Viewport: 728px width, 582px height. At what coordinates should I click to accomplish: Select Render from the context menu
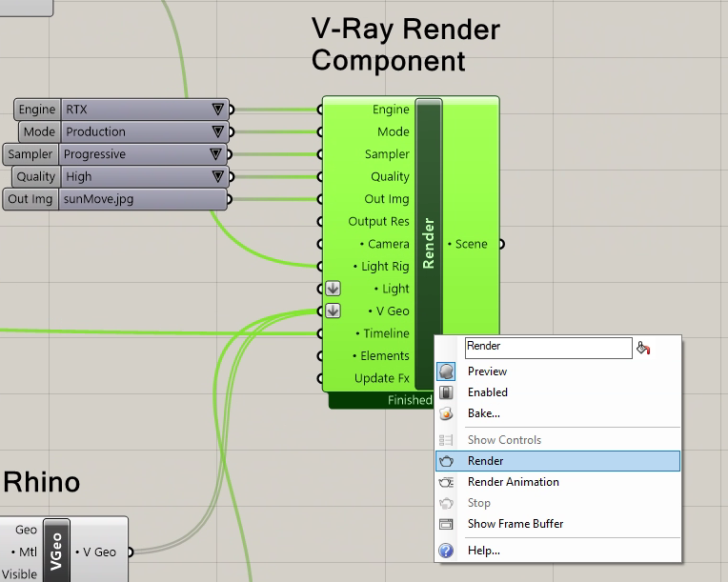coord(486,461)
